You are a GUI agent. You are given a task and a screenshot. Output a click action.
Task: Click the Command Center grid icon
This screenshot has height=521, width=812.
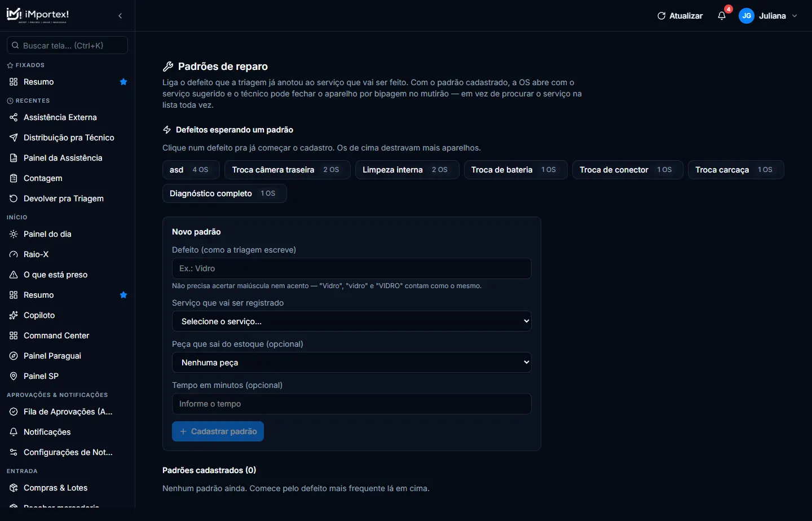click(x=14, y=335)
